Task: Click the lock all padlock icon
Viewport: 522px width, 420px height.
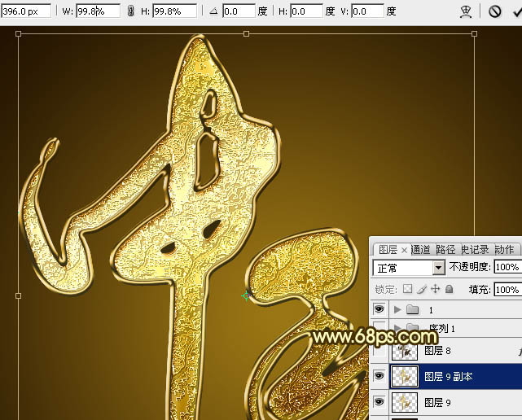Action: [x=449, y=288]
